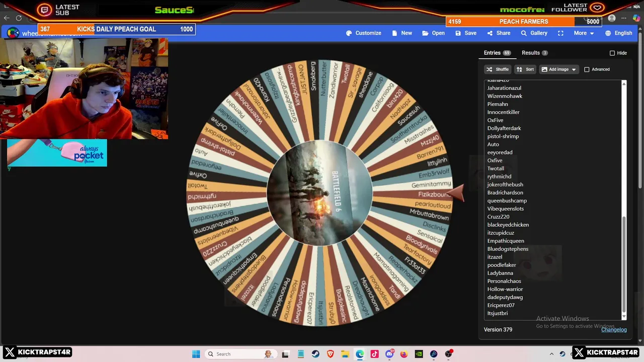Select dadeputydawg in entries list
This screenshot has height=362, width=644.
click(x=505, y=297)
